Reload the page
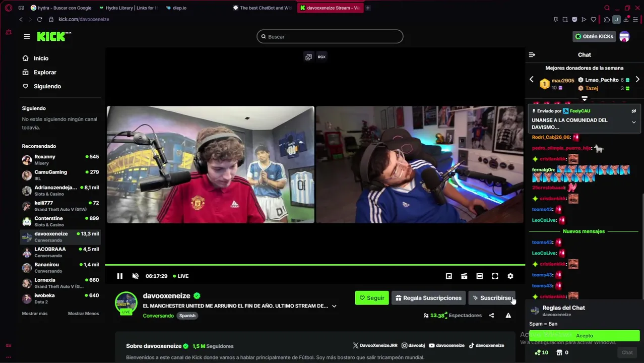The height and width of the screenshot is (363, 644). click(x=40, y=19)
